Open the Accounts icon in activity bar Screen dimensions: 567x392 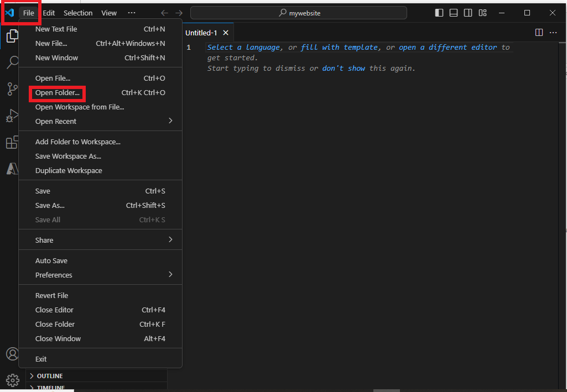(12, 354)
